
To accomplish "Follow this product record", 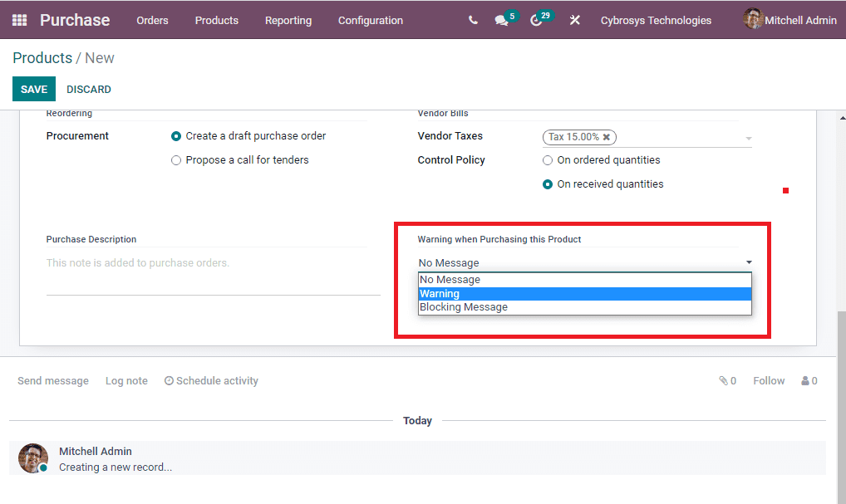I will 767,380.
